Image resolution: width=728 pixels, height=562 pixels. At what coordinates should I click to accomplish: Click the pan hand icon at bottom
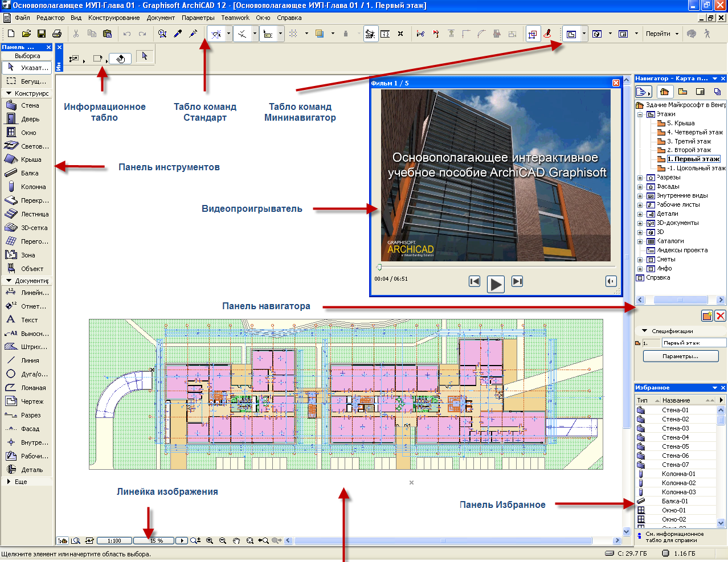[x=236, y=540]
